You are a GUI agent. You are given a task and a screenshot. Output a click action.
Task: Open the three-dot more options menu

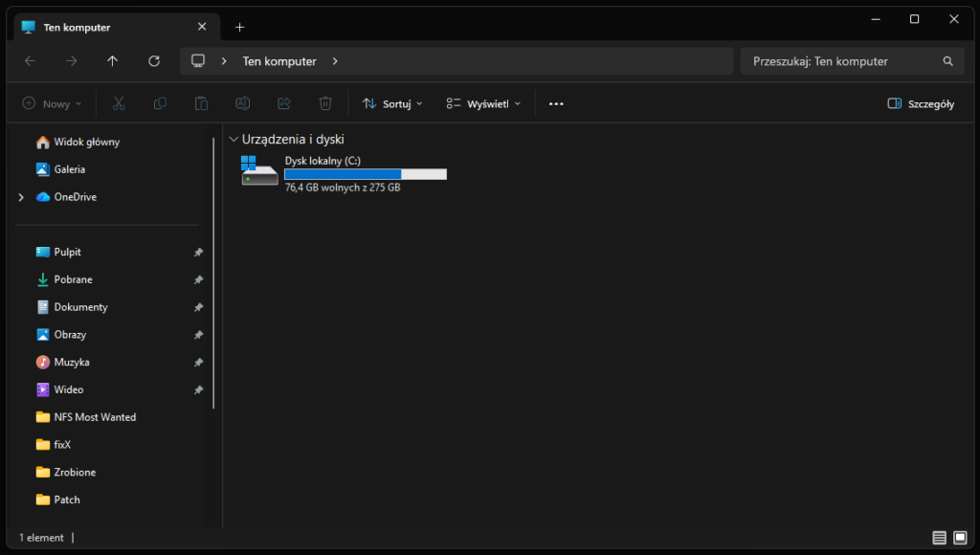(x=556, y=103)
